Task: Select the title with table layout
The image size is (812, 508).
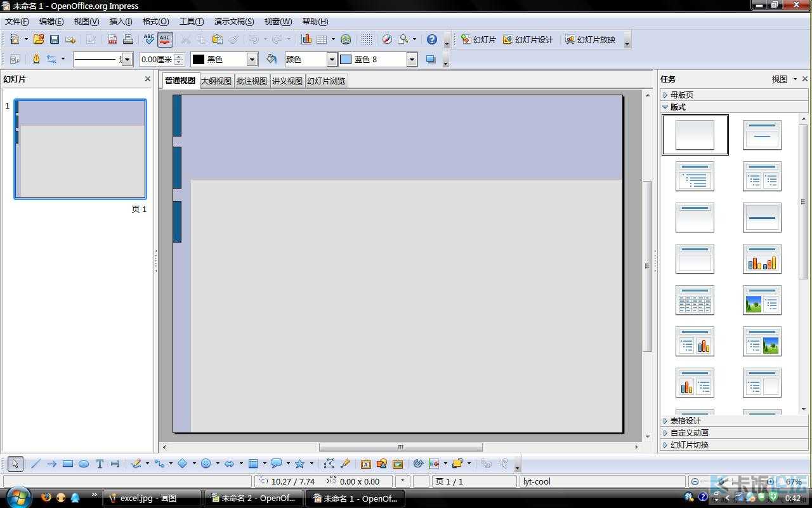Action: 695,300
